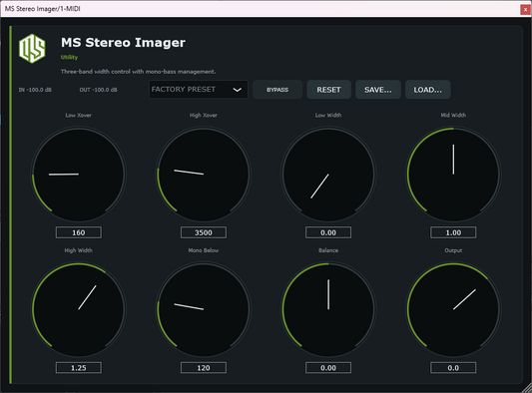Image resolution: width=532 pixels, height=393 pixels.
Task: Click the Three-band width control description
Action: coord(138,72)
